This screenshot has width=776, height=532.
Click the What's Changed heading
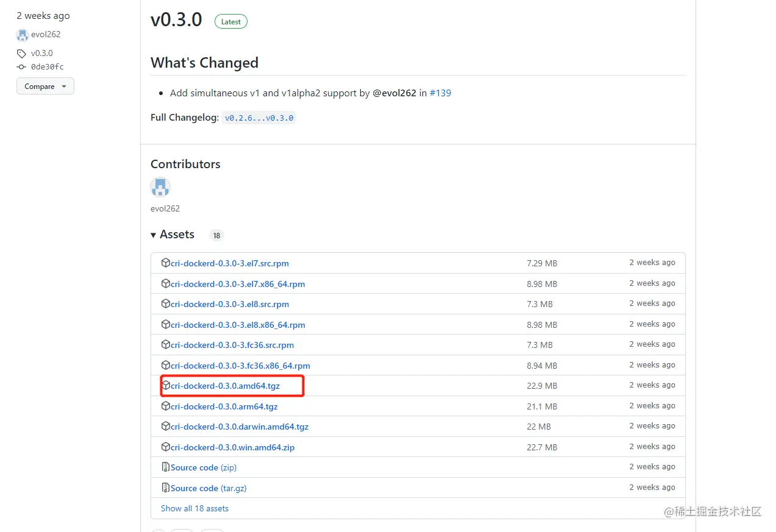(x=204, y=63)
